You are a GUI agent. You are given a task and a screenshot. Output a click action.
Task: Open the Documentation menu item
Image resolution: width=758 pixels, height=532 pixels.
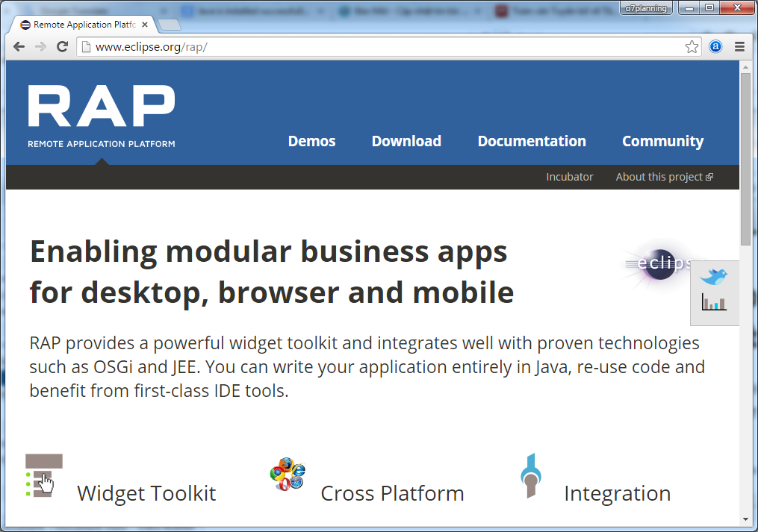tap(532, 141)
